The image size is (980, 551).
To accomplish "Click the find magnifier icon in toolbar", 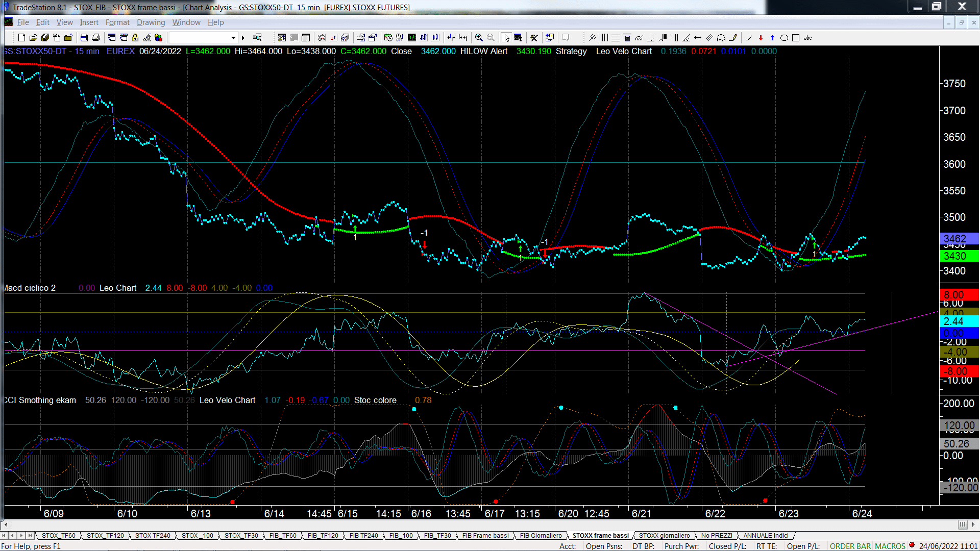I will click(257, 38).
